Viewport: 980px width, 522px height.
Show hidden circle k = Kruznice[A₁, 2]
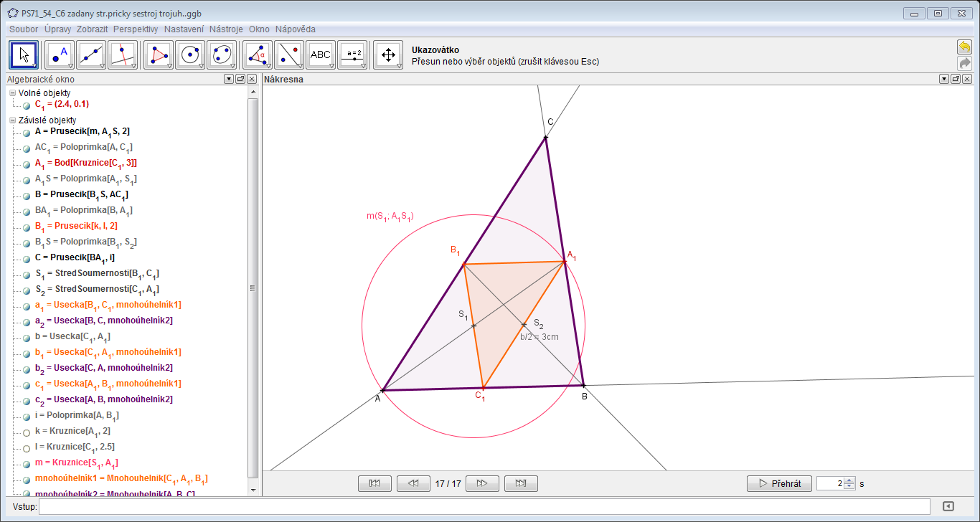click(27, 432)
